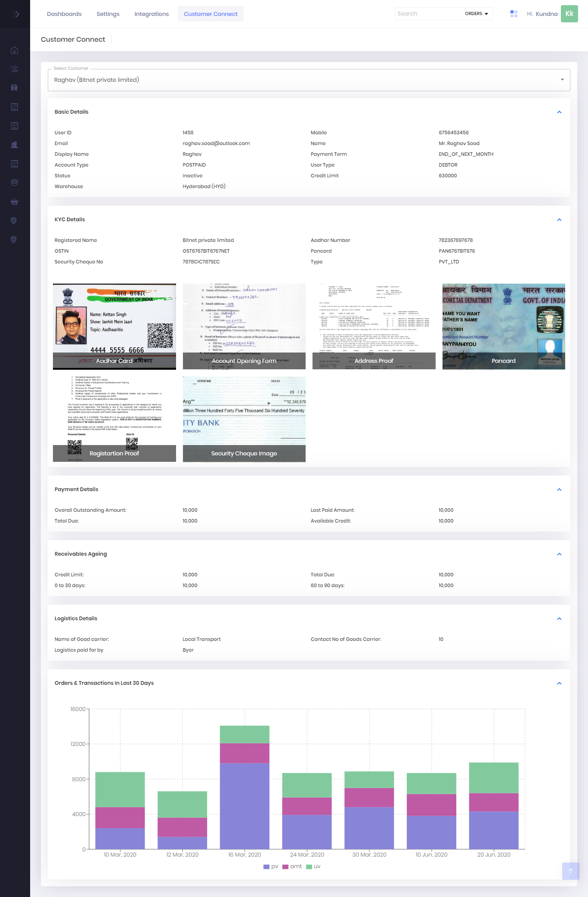The height and width of the screenshot is (897, 588).
Task: Click the GSTIN value GST6767BIT6767NET
Action: coord(206,251)
